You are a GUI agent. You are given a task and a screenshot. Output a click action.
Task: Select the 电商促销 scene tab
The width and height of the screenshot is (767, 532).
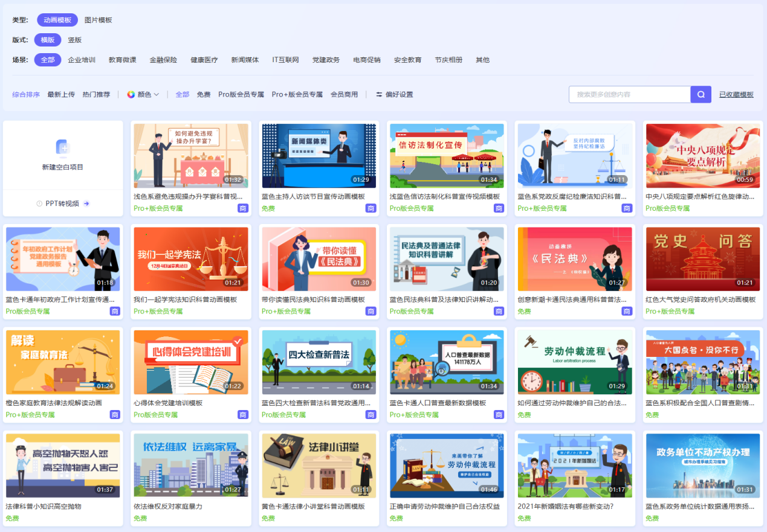pos(367,60)
